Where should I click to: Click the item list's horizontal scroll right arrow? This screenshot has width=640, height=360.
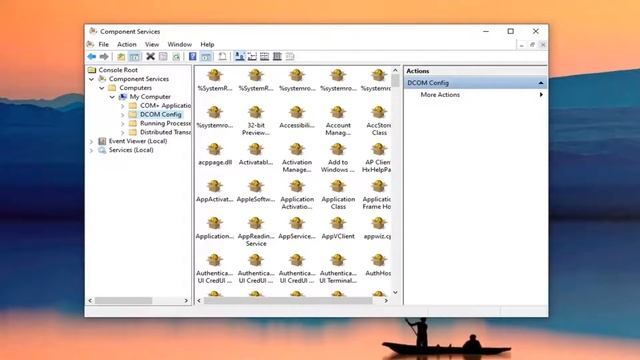[386, 300]
